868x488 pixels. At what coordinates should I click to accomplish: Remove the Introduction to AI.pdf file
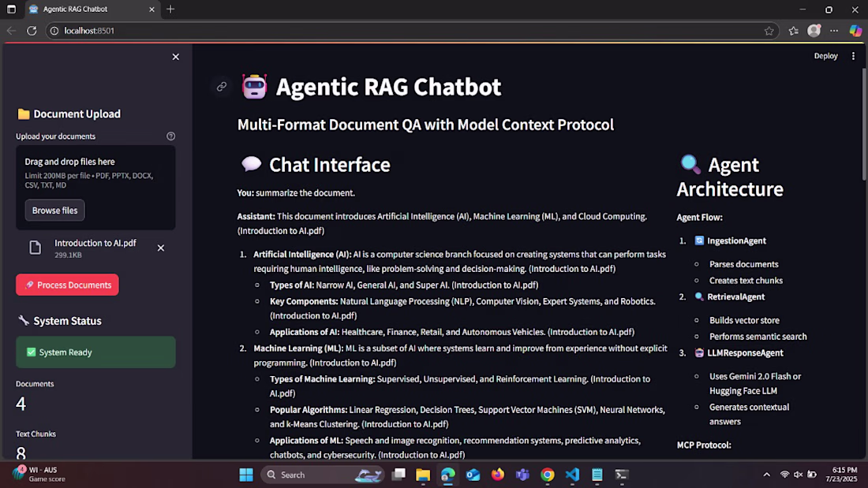[x=160, y=248]
